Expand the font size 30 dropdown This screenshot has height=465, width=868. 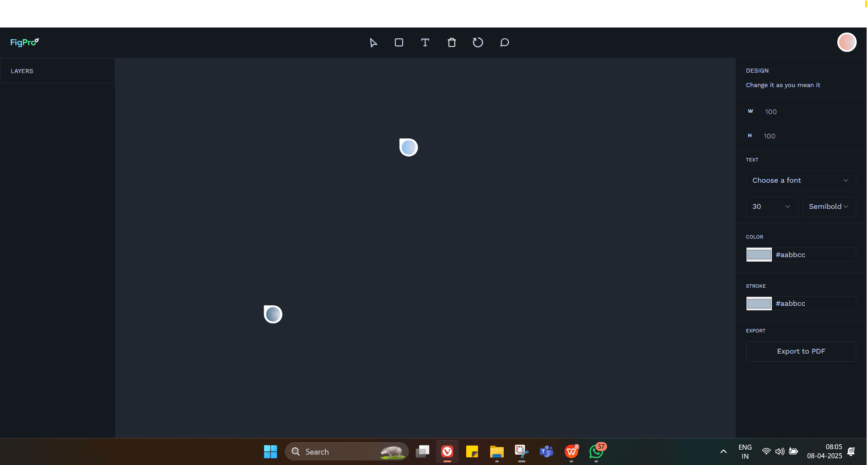tap(771, 207)
